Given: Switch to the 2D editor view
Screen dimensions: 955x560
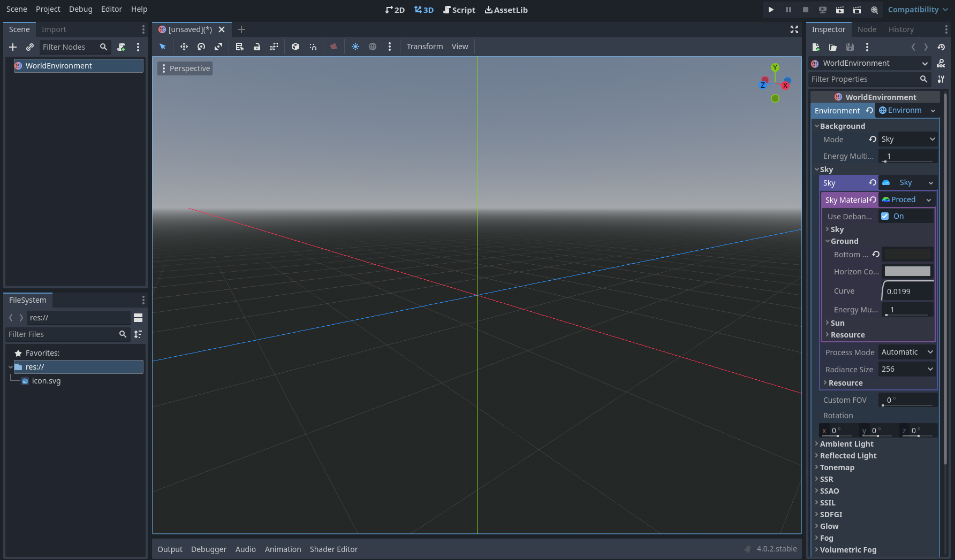Looking at the screenshot, I should (x=395, y=10).
